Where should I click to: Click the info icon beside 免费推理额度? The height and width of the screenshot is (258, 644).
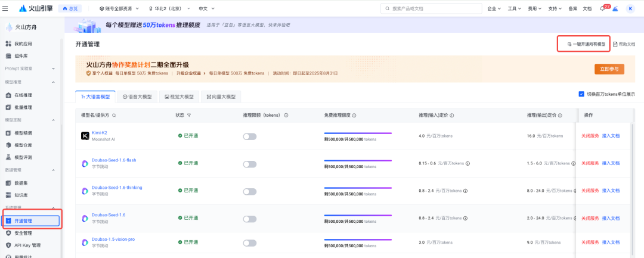[x=354, y=115]
